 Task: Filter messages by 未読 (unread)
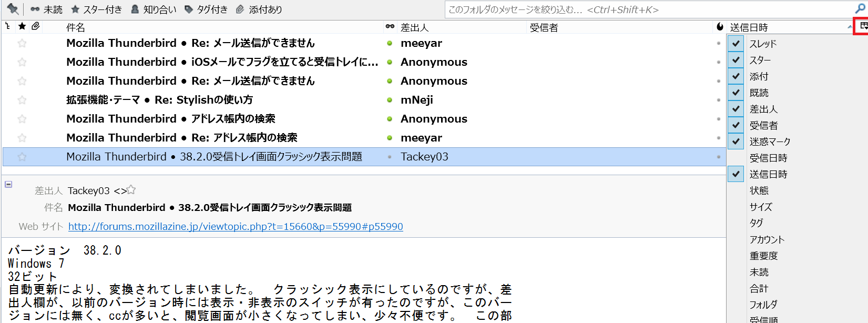[x=46, y=9]
